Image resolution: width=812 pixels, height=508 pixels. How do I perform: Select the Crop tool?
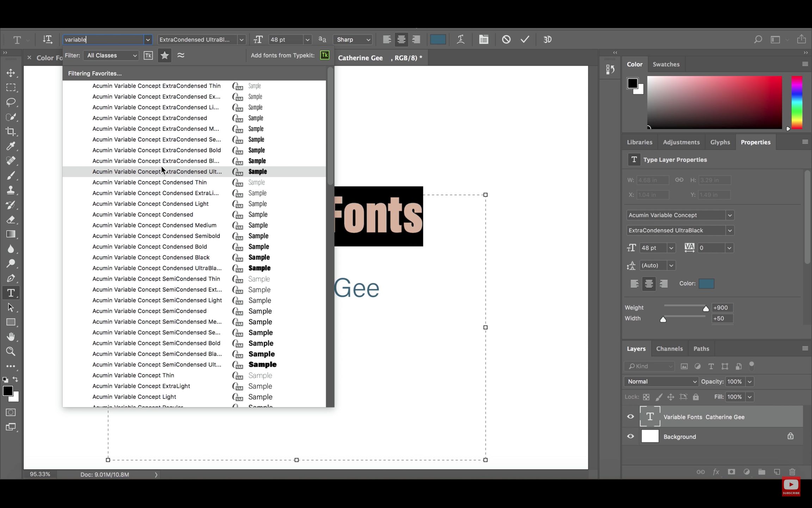[11, 132]
